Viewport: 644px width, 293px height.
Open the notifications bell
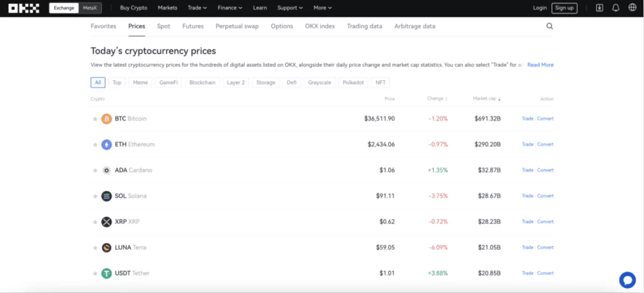pos(615,8)
